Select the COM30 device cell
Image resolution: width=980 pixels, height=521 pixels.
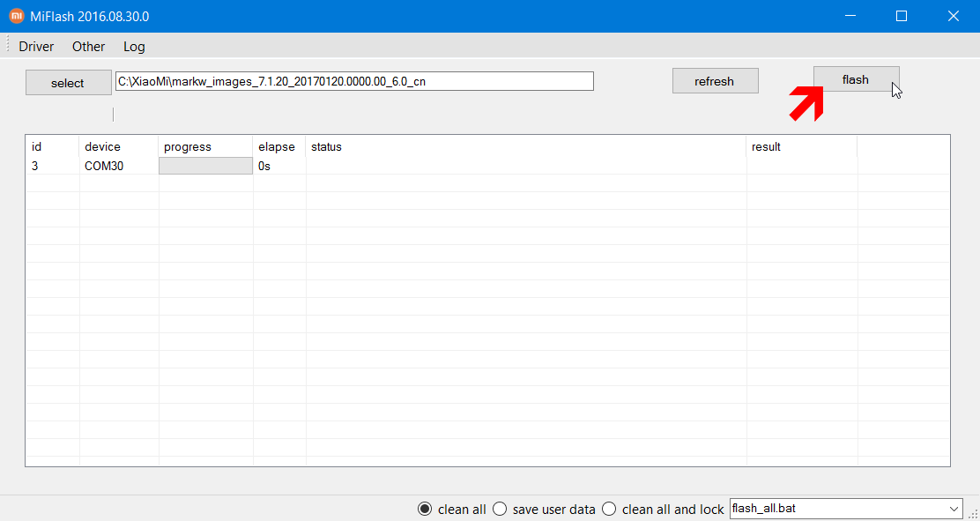coord(119,167)
